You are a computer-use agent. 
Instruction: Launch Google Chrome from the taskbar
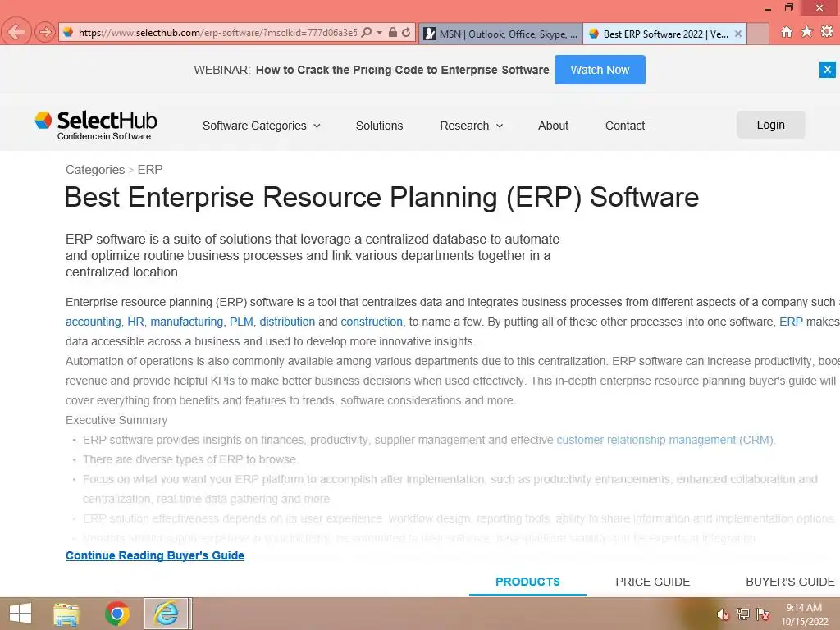coord(116,614)
